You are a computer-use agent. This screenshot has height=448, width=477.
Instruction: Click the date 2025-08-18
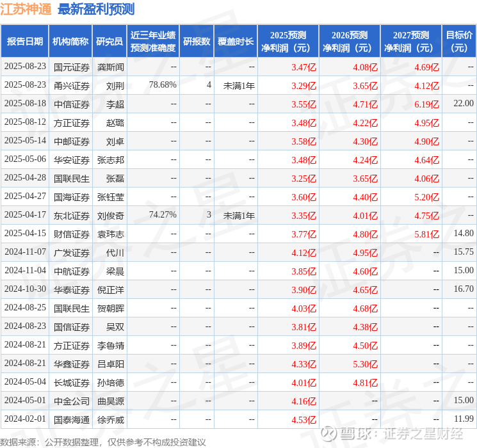[x=25, y=104]
